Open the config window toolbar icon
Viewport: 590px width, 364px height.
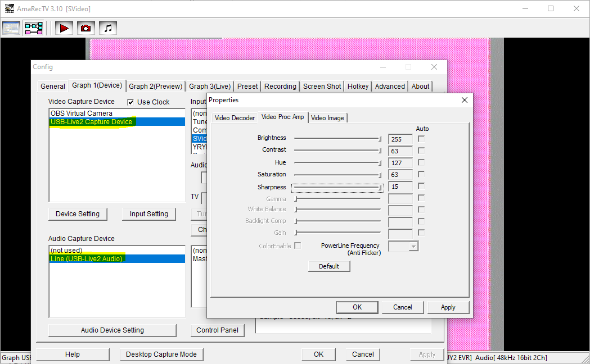coord(11,28)
